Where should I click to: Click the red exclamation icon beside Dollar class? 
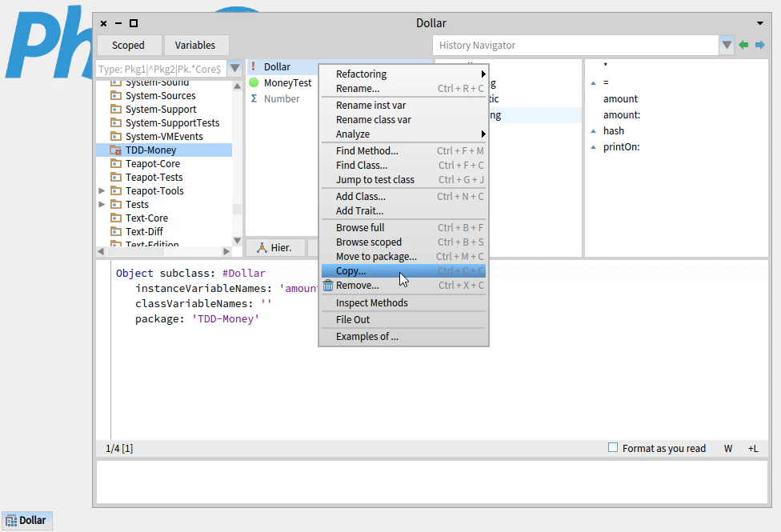[x=253, y=66]
